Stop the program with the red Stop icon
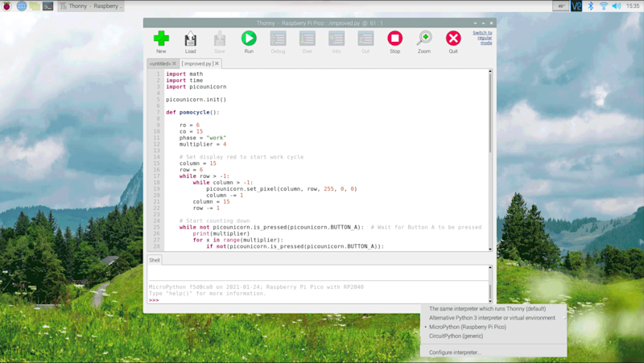The width and height of the screenshot is (644, 363). [x=394, y=38]
